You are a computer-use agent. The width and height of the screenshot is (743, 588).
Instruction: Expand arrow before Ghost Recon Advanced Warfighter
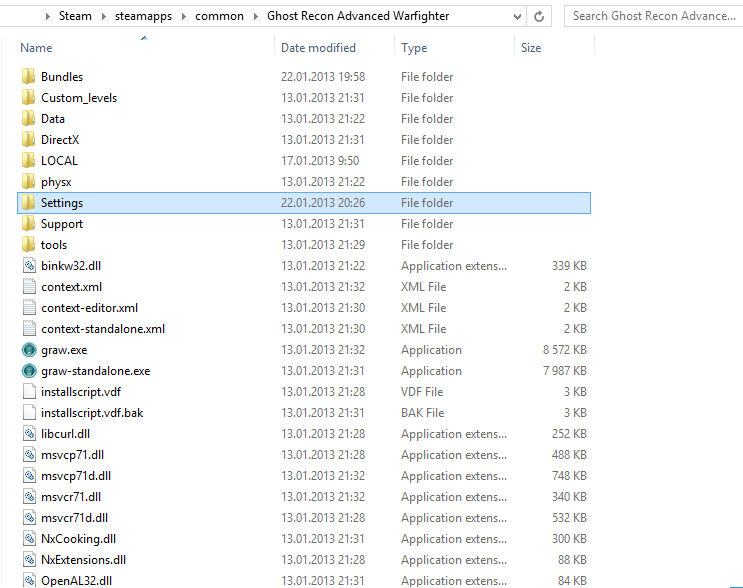click(255, 16)
